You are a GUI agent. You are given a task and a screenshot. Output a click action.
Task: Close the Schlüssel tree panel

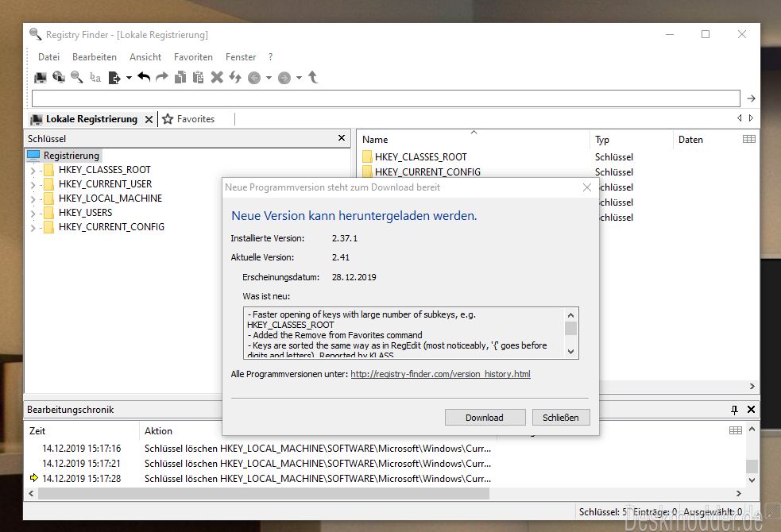click(342, 138)
